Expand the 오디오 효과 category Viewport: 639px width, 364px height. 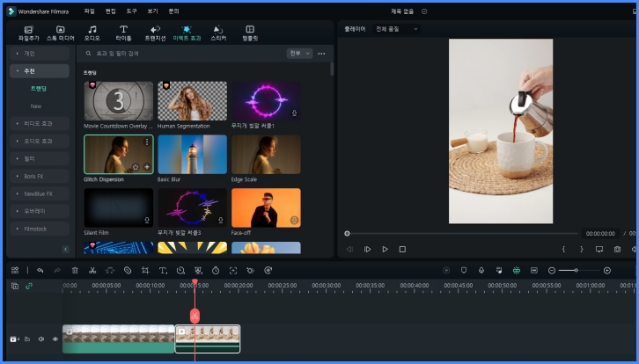click(x=40, y=141)
